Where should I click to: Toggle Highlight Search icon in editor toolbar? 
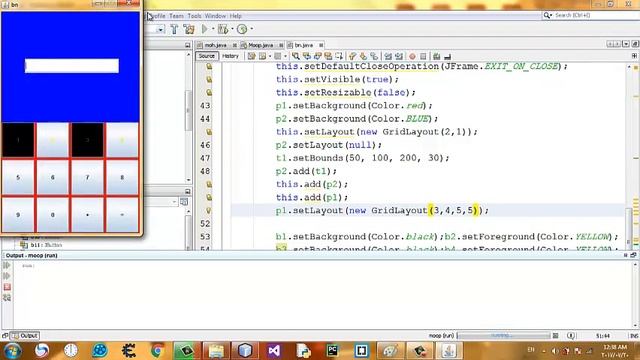tap(328, 56)
